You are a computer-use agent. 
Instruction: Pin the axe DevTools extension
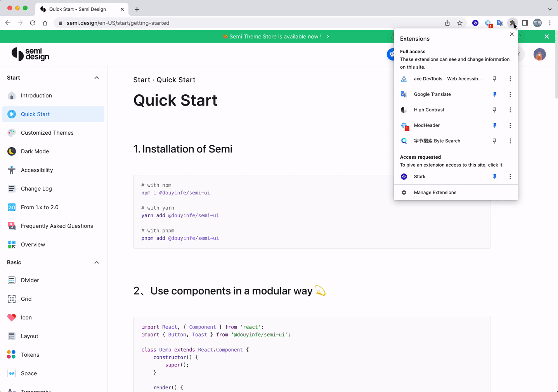pos(495,79)
